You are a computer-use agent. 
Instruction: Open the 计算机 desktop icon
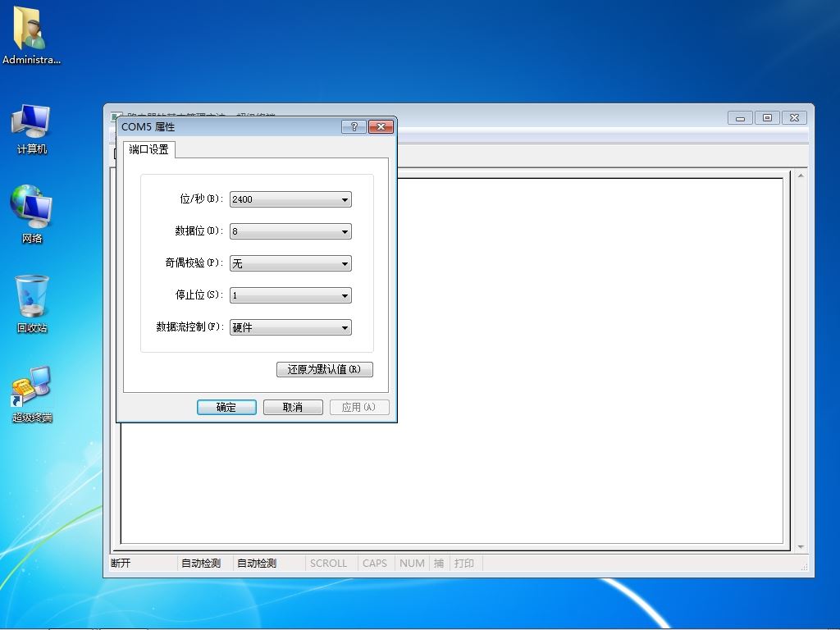[x=31, y=129]
